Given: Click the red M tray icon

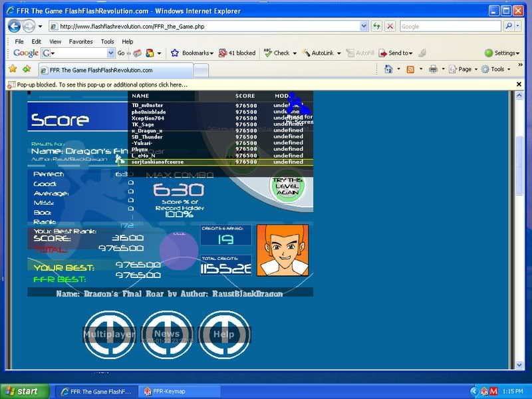Looking at the screenshot, I should 493,392.
